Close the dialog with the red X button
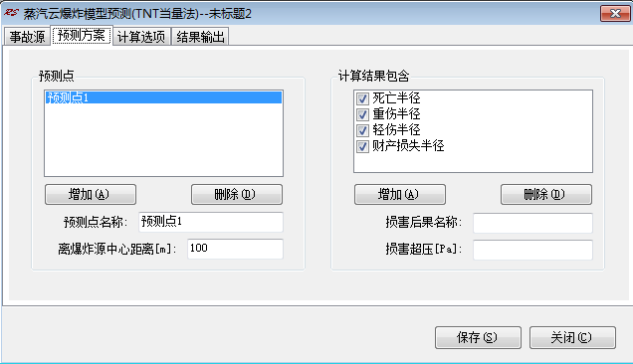This screenshot has width=633, height=364. (x=615, y=14)
